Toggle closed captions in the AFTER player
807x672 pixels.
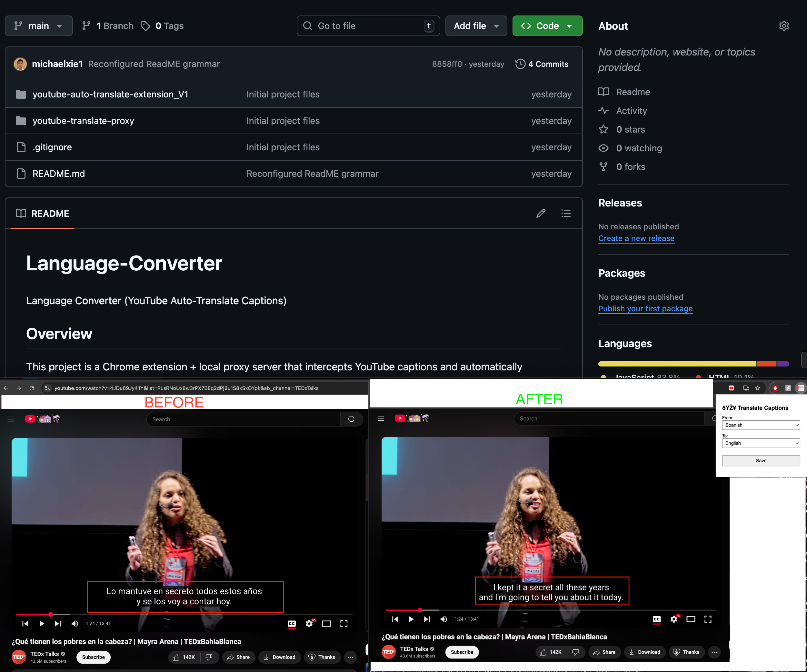tap(657, 619)
